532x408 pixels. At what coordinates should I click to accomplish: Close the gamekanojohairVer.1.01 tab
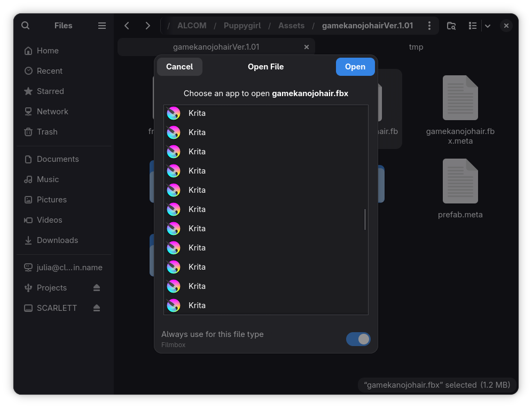307,47
